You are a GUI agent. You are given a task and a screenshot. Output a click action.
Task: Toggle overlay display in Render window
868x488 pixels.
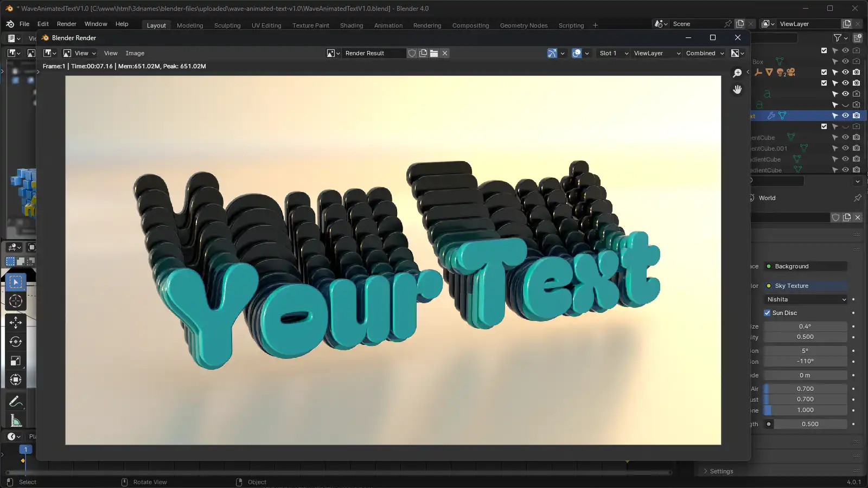coord(577,53)
